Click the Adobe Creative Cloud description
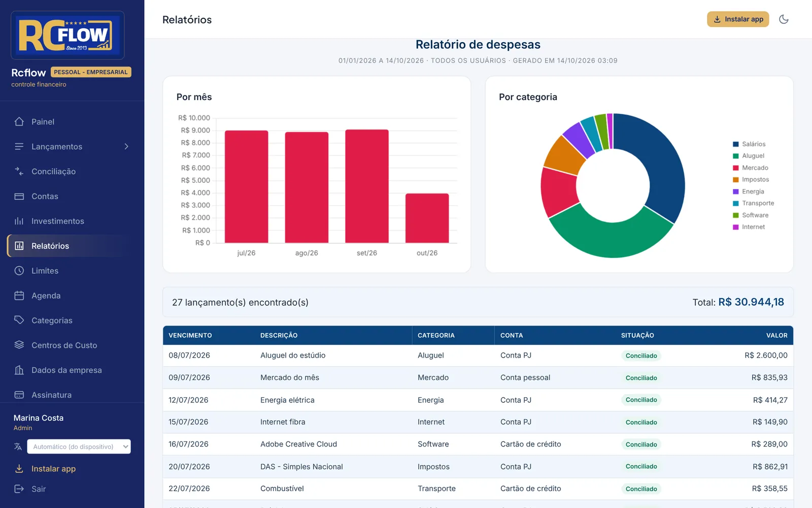Screen dimensions: 812x508 tap(298, 444)
